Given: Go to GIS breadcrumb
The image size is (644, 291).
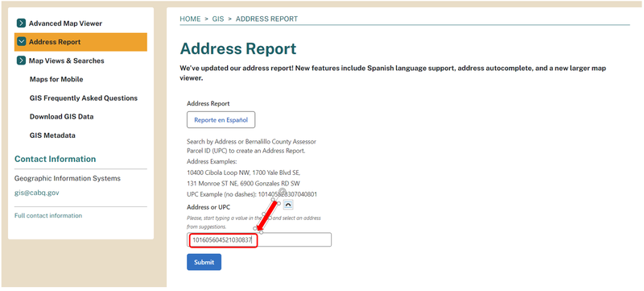Looking at the screenshot, I should [x=218, y=19].
